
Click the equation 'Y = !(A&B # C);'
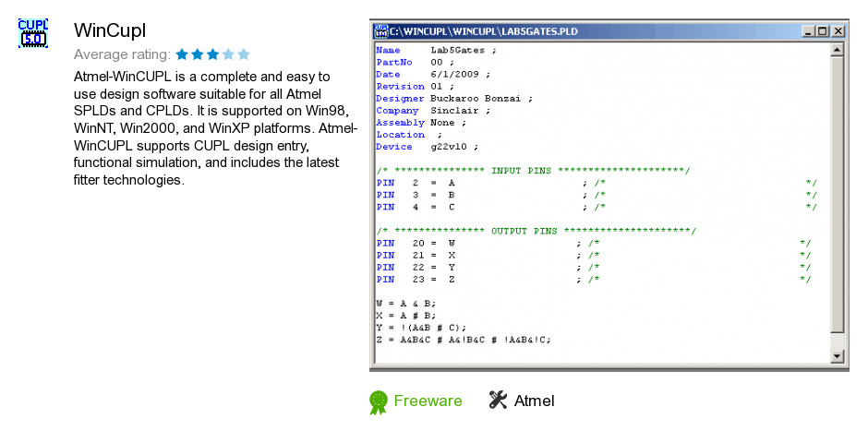tap(421, 328)
